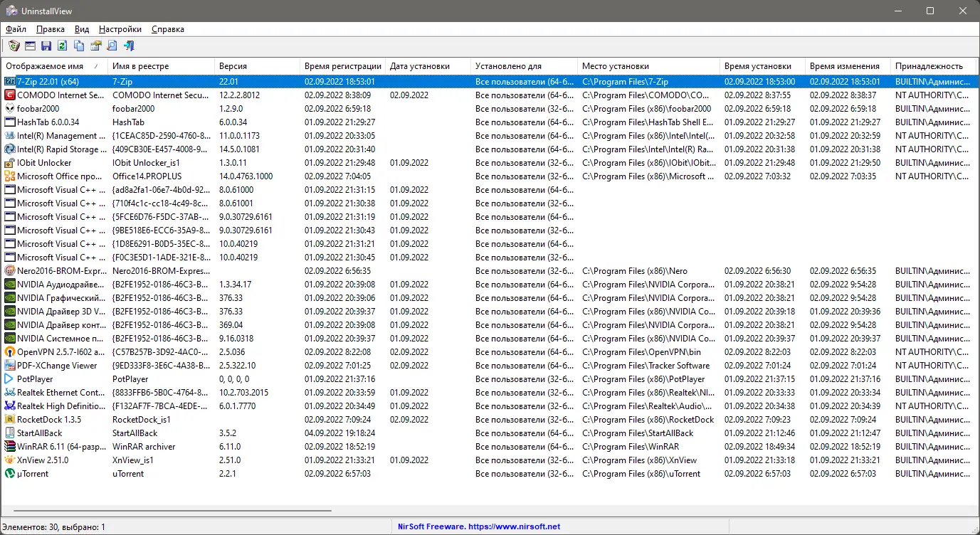Viewport: 980px width, 535px height.
Task: Click registry name XnView_is1
Action: click(x=133, y=460)
